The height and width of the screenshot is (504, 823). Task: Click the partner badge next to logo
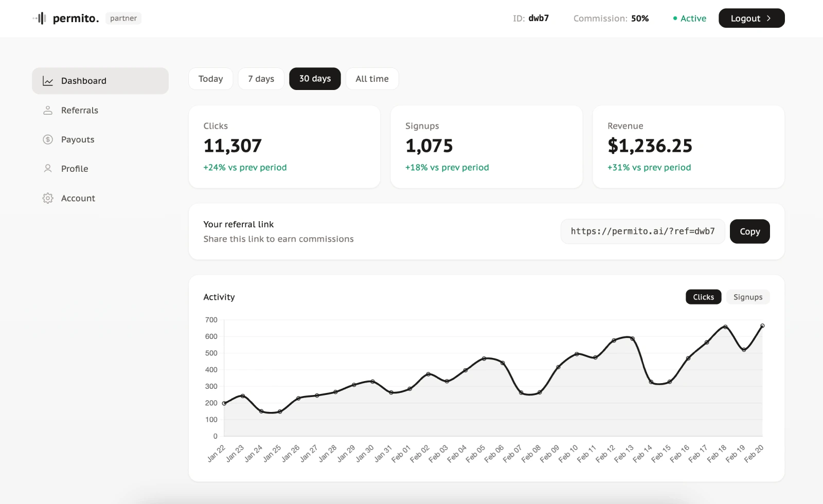point(123,18)
